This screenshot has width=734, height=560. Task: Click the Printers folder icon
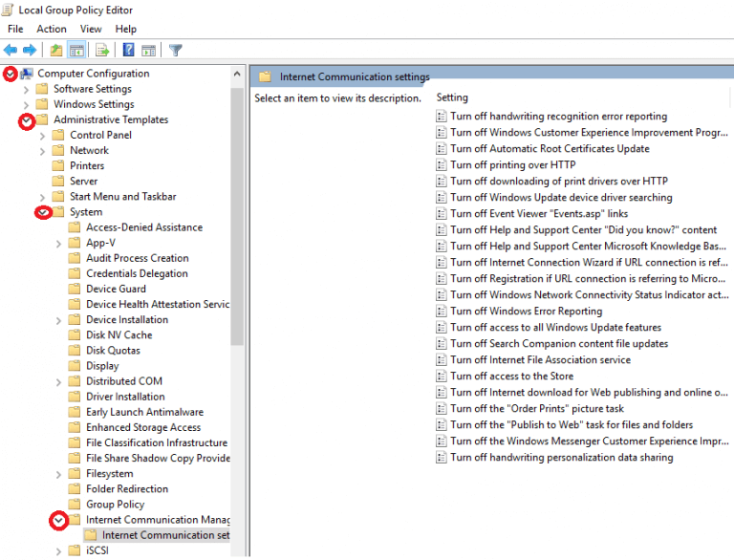58,165
